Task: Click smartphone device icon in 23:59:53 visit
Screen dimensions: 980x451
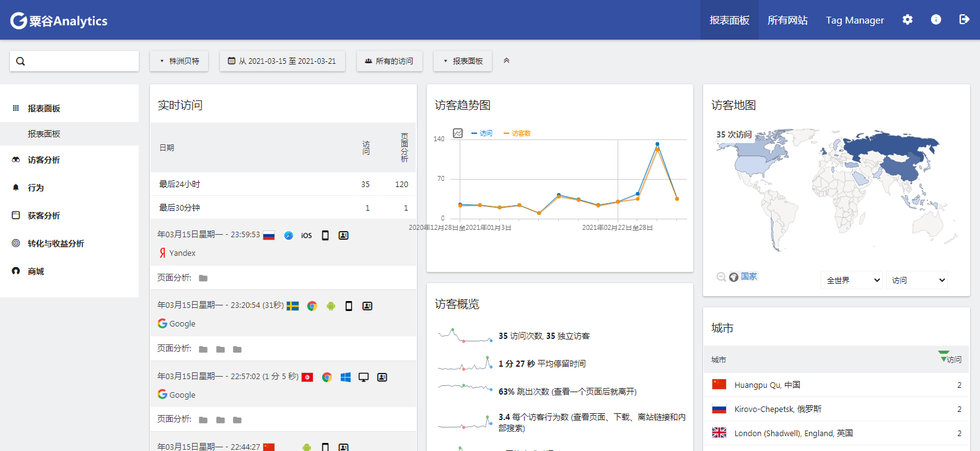Action: pos(325,235)
